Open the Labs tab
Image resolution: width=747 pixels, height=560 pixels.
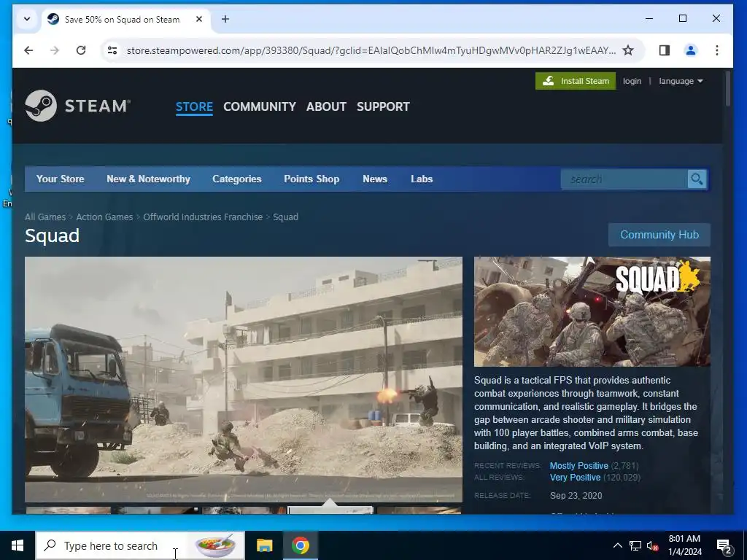click(422, 179)
